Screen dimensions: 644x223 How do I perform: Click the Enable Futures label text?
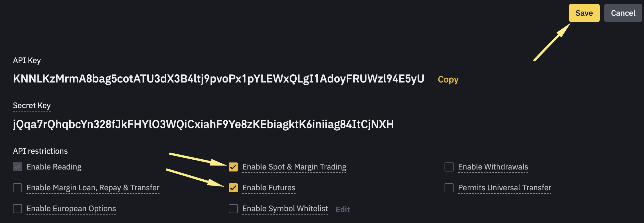point(268,188)
